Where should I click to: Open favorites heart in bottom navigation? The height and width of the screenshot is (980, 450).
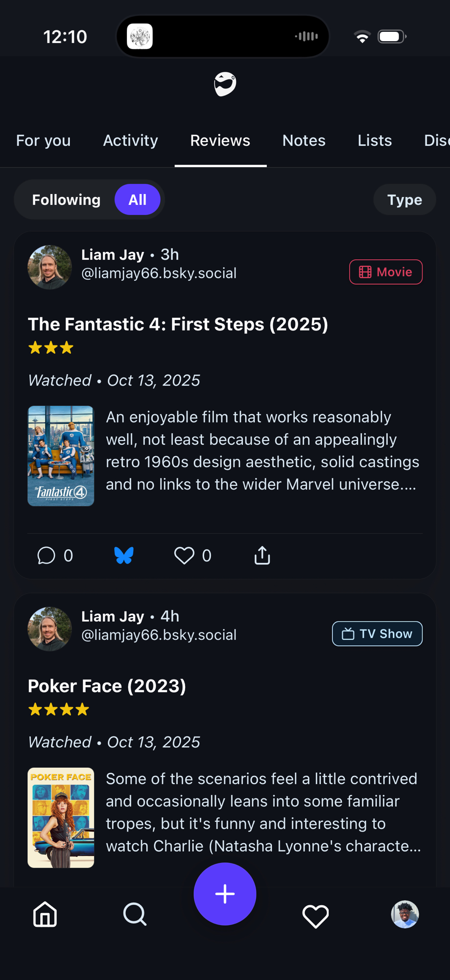(x=315, y=915)
